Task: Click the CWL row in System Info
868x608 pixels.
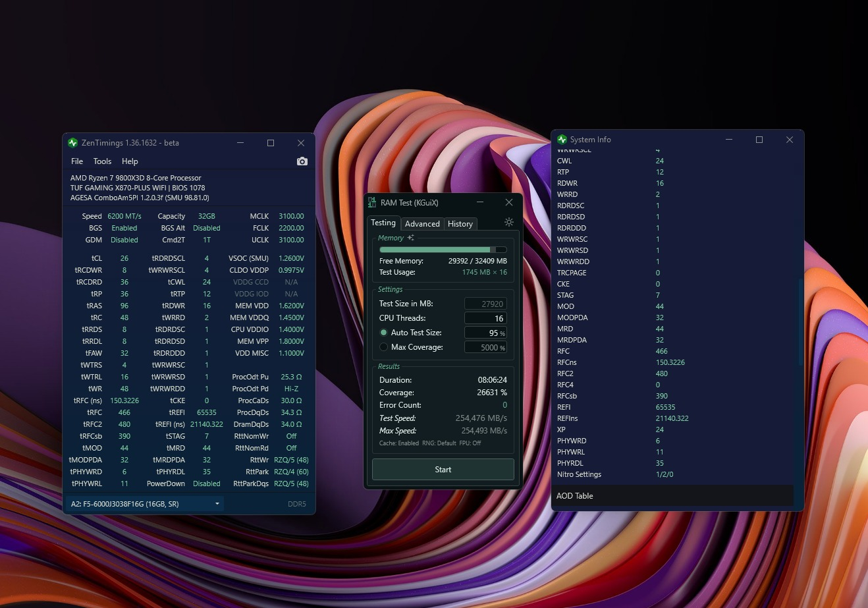Action: (672, 161)
